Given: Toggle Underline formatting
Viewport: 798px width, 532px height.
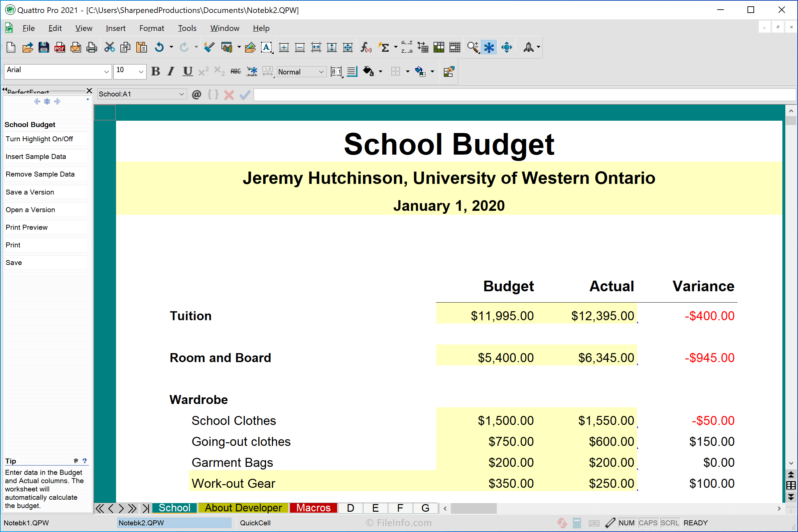Looking at the screenshot, I should click(188, 71).
